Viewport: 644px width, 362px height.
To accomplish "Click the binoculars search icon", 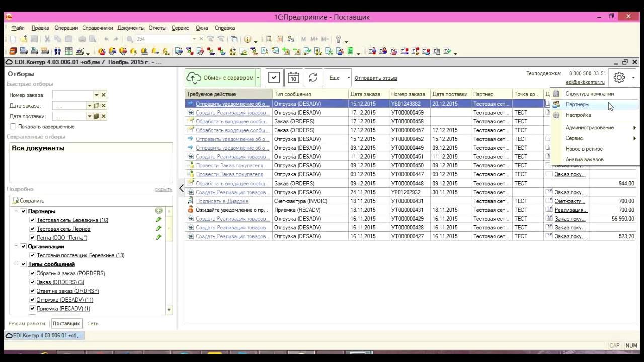I will pos(58,51).
